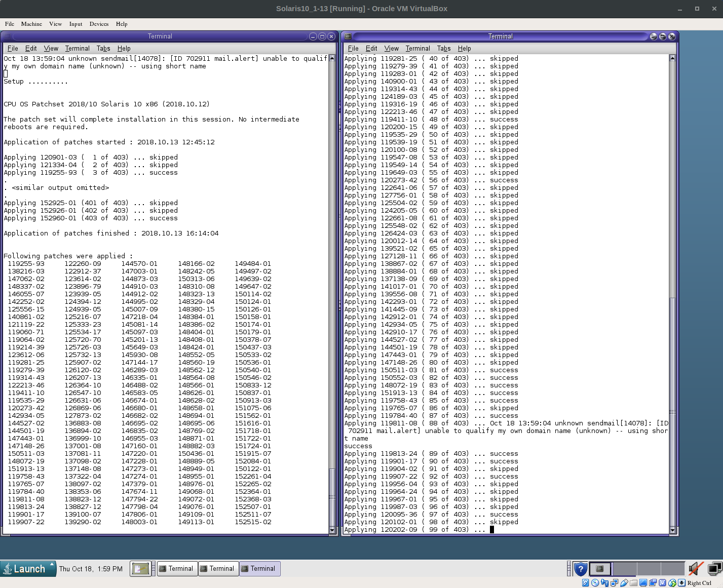
Task: Click the show desktop notepad icon
Action: coord(140,569)
